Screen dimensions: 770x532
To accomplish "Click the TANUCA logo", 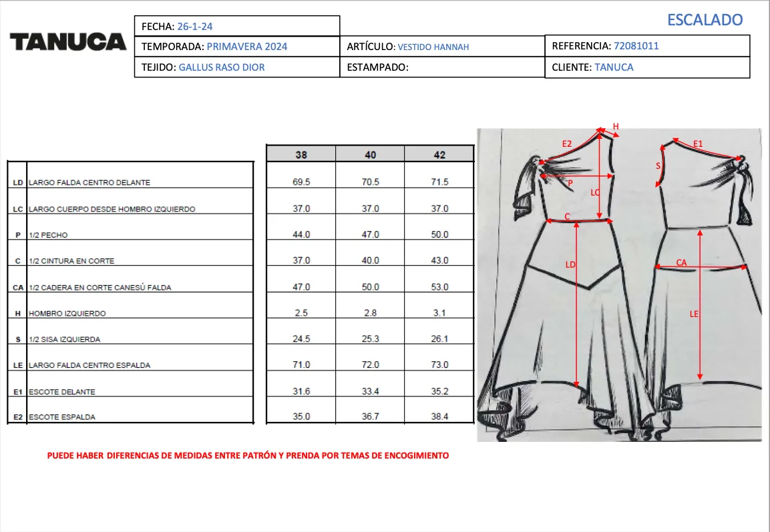I will [x=67, y=42].
